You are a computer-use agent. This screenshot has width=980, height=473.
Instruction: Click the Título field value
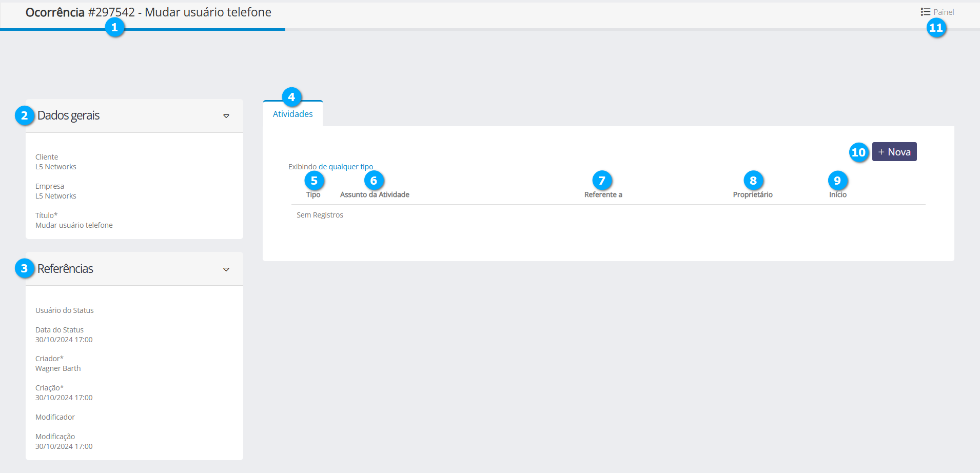(74, 225)
